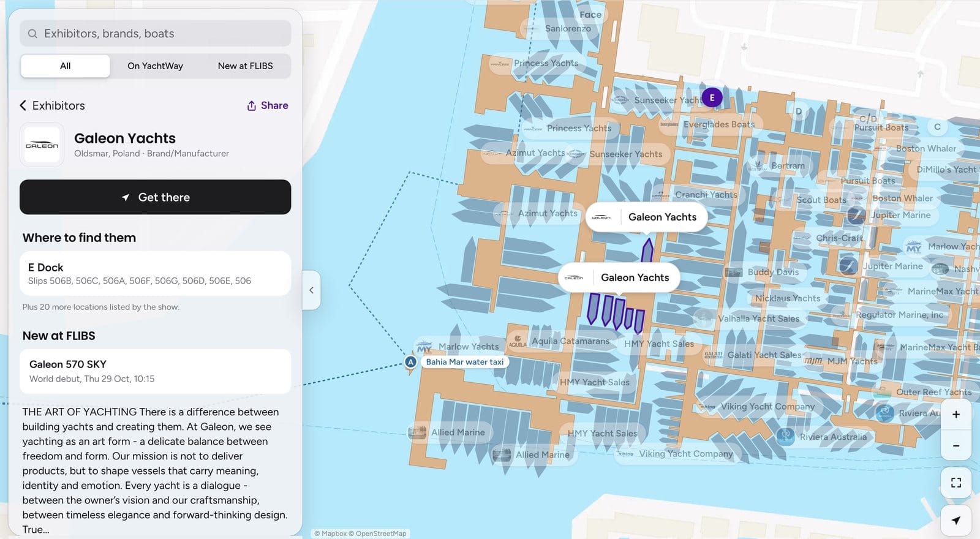Go back to the Exhibitors list
Screen dimensions: 980x539
52,105
